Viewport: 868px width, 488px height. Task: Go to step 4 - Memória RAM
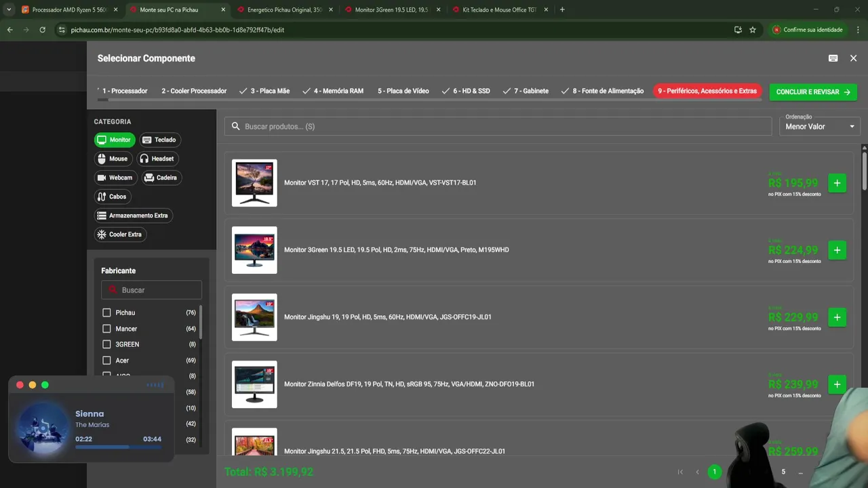tap(333, 91)
